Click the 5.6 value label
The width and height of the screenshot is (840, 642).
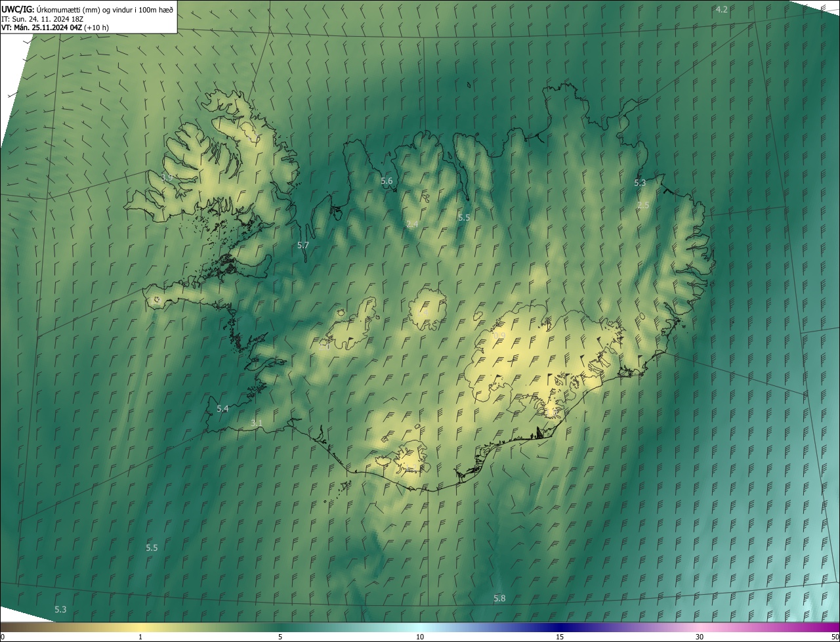[387, 181]
